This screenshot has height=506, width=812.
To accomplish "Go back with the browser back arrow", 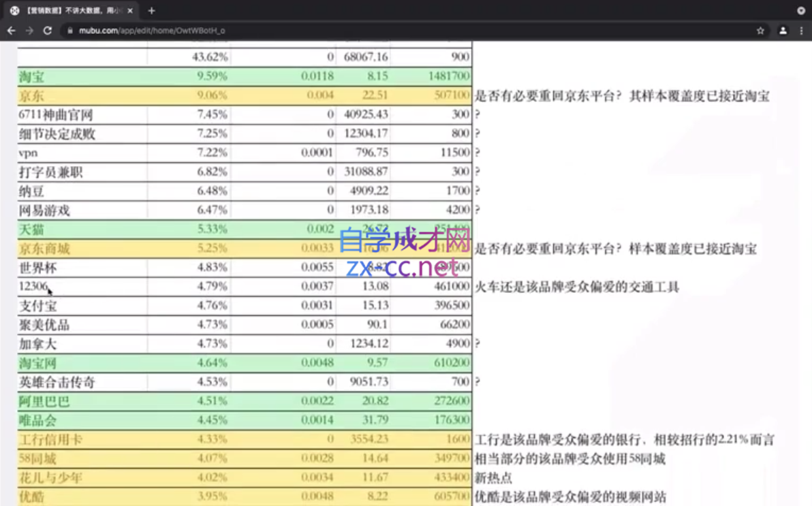I will point(12,31).
